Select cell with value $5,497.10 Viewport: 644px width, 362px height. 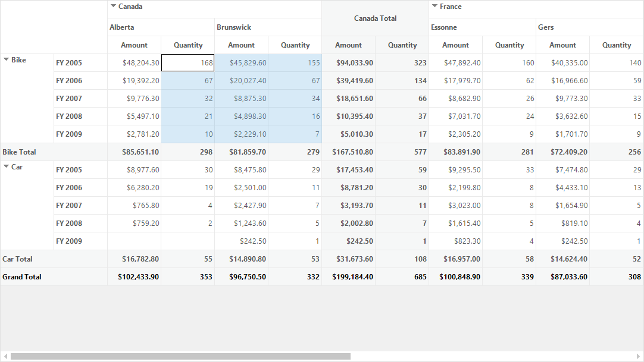135,117
